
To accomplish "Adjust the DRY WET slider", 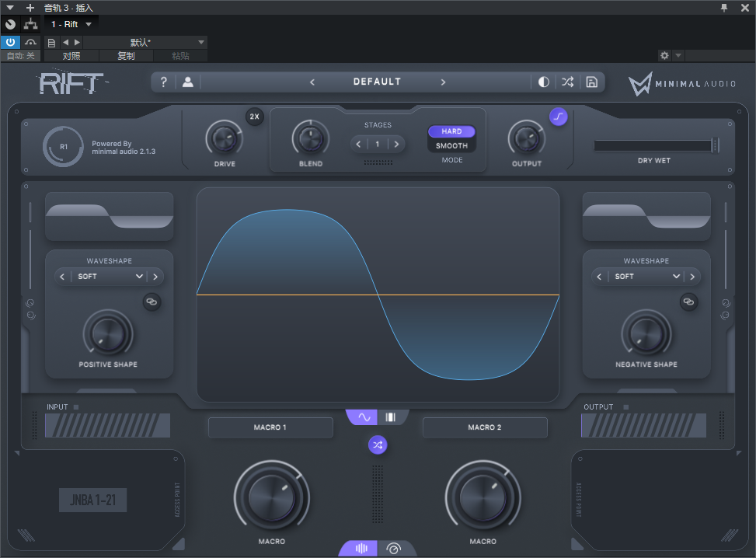I will (657, 145).
